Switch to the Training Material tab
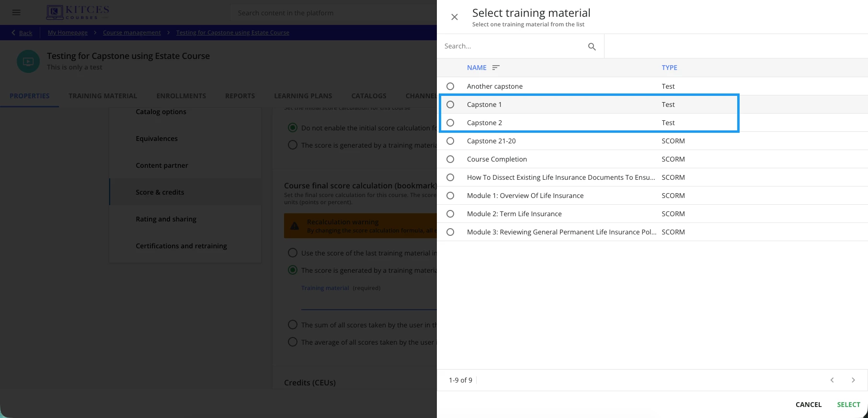Viewport: 868px width, 418px height. (x=103, y=96)
